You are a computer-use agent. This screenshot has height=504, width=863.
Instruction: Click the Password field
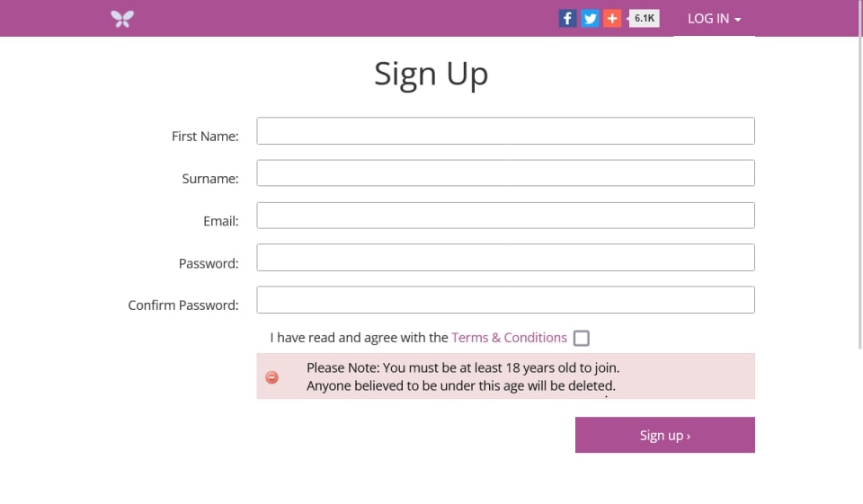(505, 258)
